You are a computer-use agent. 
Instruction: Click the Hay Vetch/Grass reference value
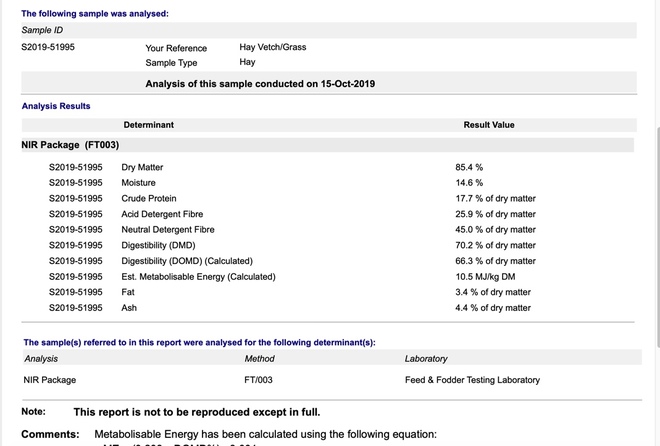(x=272, y=47)
